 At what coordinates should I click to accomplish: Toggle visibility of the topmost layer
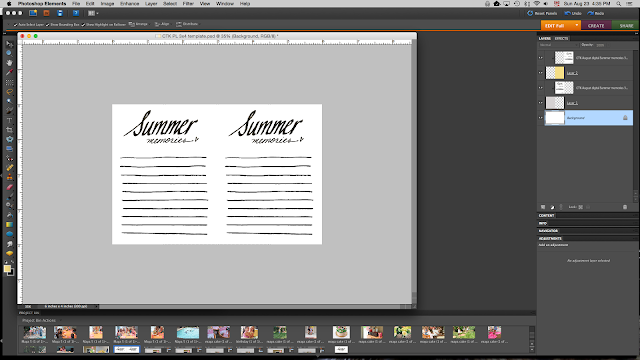(541, 58)
